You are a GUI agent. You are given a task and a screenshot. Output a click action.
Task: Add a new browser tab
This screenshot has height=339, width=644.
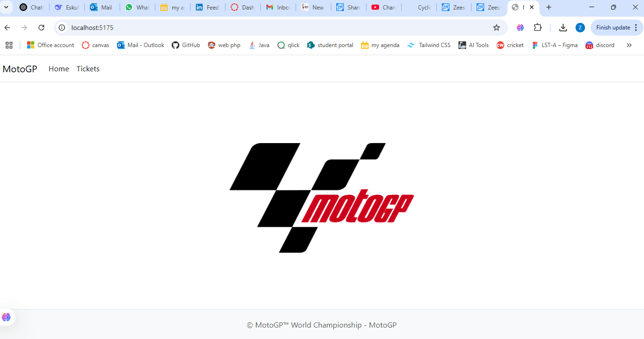(549, 7)
